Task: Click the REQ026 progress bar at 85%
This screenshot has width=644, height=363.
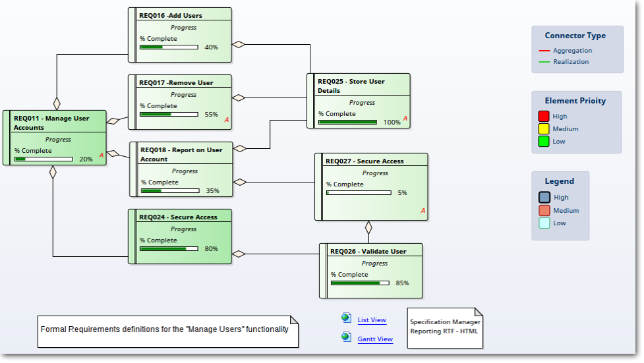Action: tap(360, 283)
